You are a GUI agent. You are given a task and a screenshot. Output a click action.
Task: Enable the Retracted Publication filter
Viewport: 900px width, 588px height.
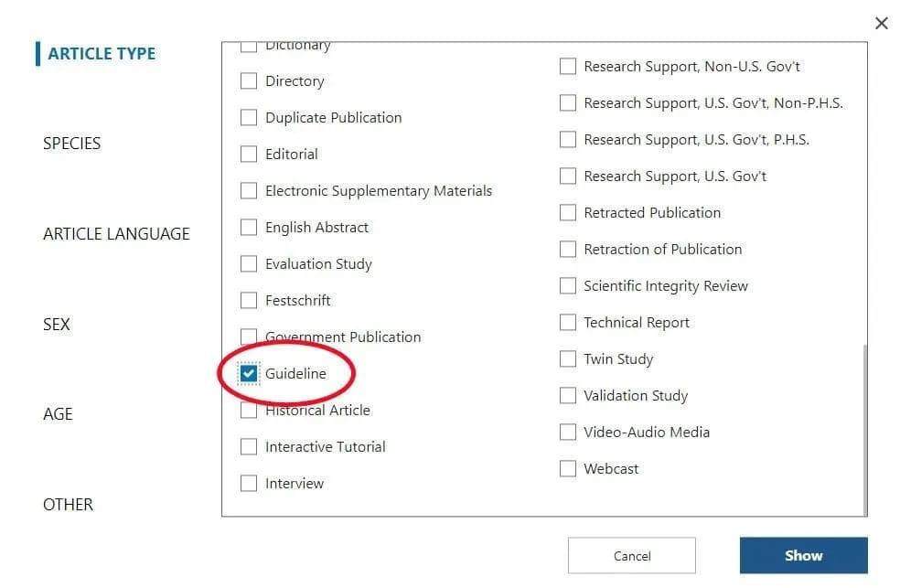pos(568,213)
